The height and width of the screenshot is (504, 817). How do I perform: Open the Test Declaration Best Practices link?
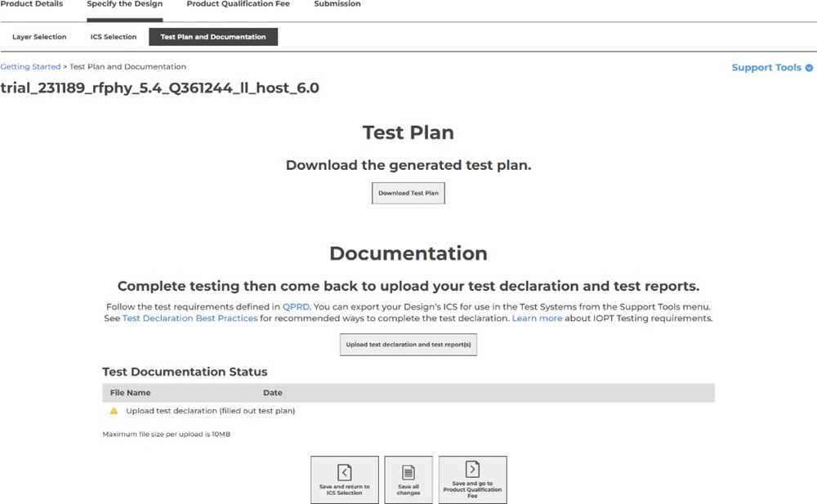[190, 319]
